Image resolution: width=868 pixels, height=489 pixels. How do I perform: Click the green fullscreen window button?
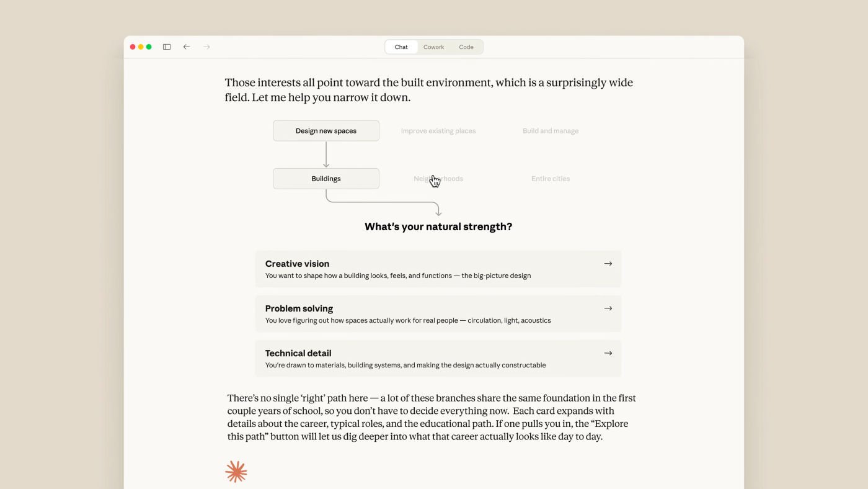149,47
